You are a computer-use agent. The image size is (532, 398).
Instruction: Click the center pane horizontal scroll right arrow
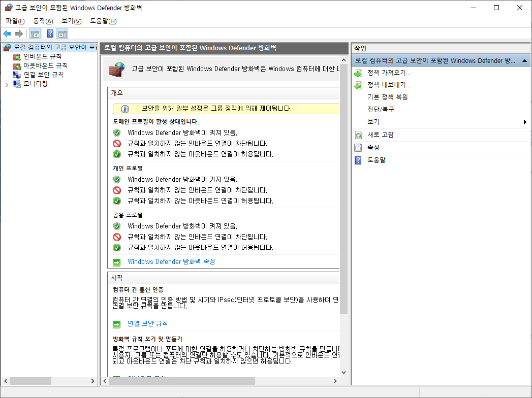(335, 381)
